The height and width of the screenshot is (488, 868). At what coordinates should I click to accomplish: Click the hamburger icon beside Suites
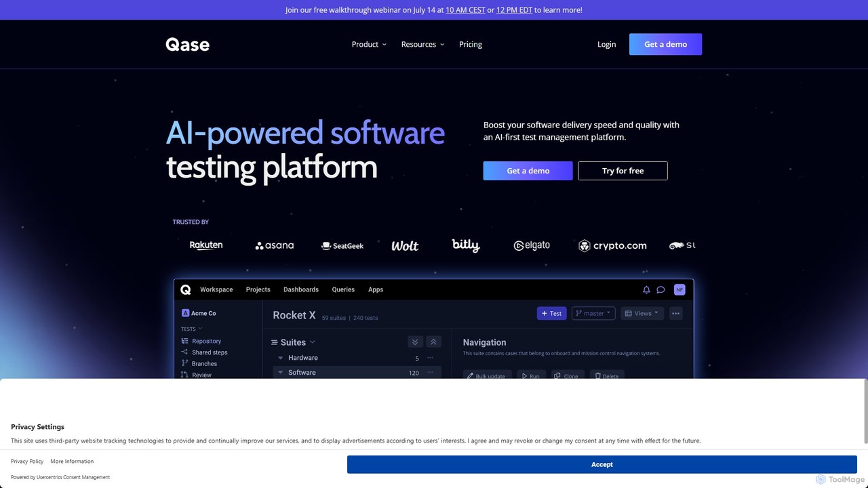[275, 342]
